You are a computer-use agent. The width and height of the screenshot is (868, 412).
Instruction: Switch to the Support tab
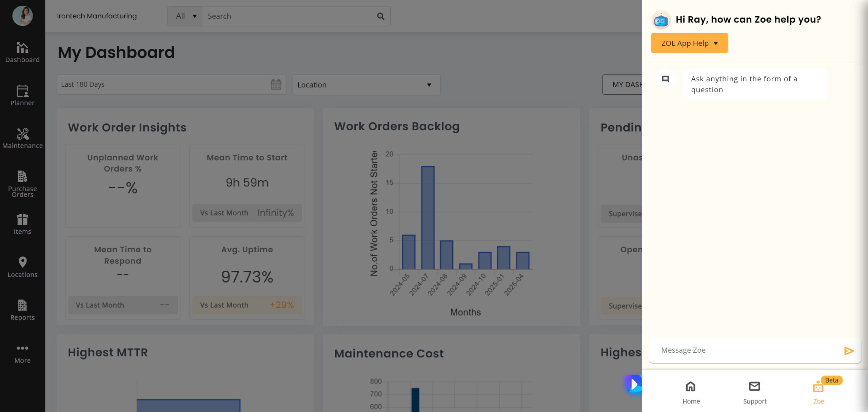click(754, 392)
